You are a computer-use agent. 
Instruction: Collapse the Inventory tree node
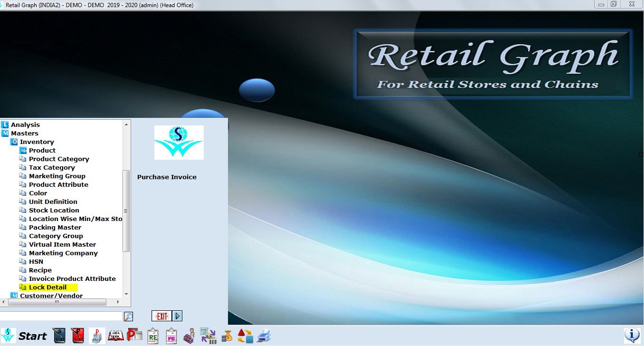(x=37, y=142)
